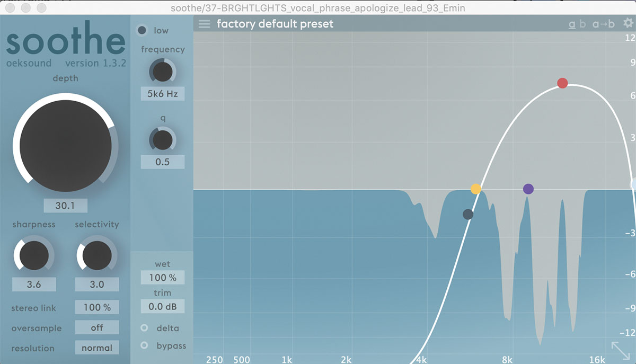Click the frequency value 5k6 Hz
Viewport: 636px width, 364px height.
point(163,94)
